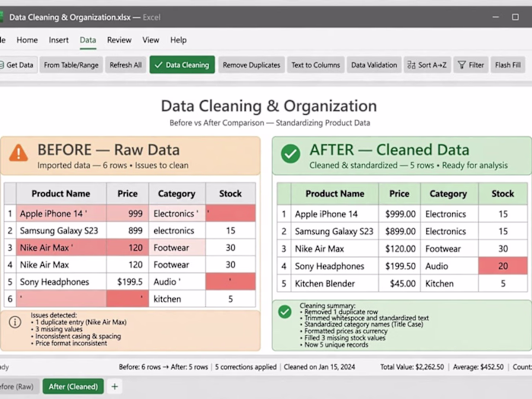
Task: Click 'Before: 6 rows → After: 5 rows' status
Action: [x=163, y=367]
